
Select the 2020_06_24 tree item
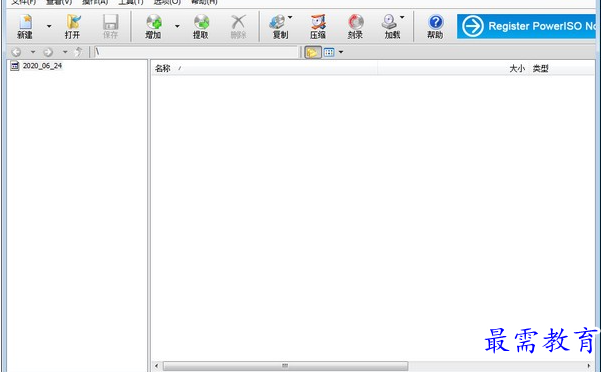coord(37,66)
